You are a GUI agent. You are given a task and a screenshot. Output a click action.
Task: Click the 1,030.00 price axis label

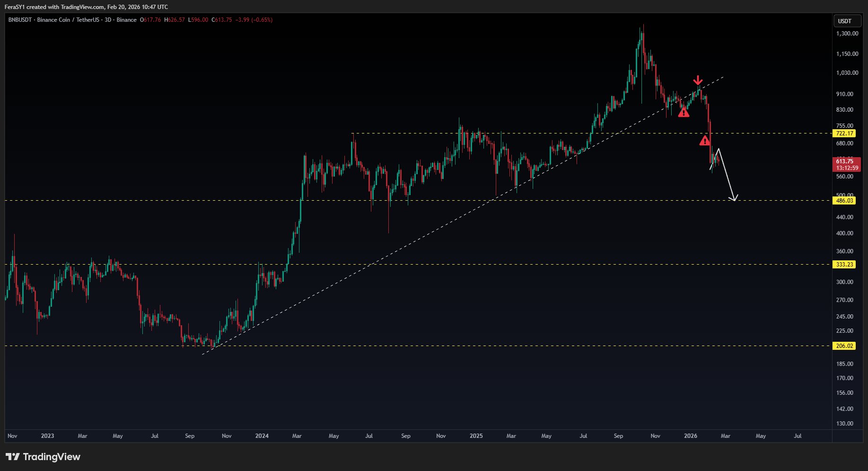point(847,73)
